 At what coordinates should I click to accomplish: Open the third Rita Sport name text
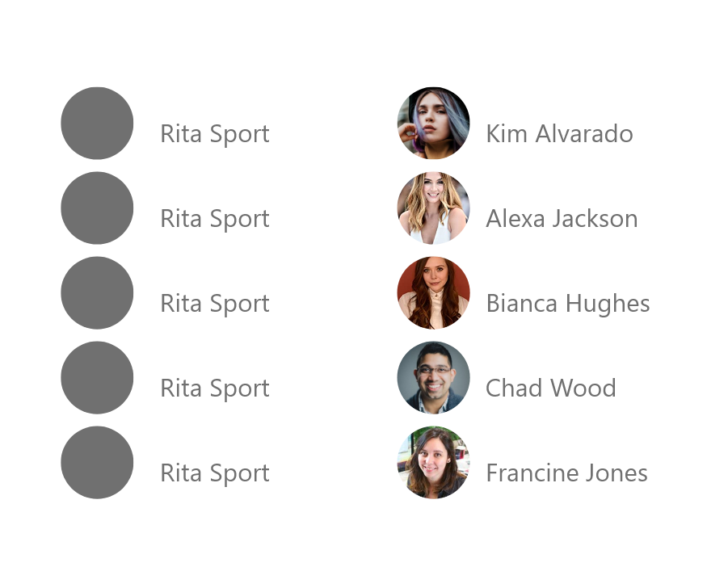(x=215, y=304)
